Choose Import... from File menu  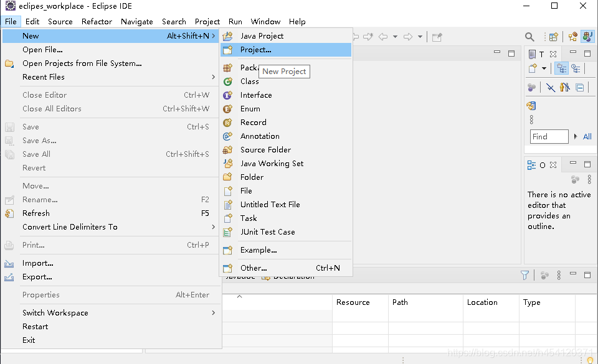(x=111, y=263)
